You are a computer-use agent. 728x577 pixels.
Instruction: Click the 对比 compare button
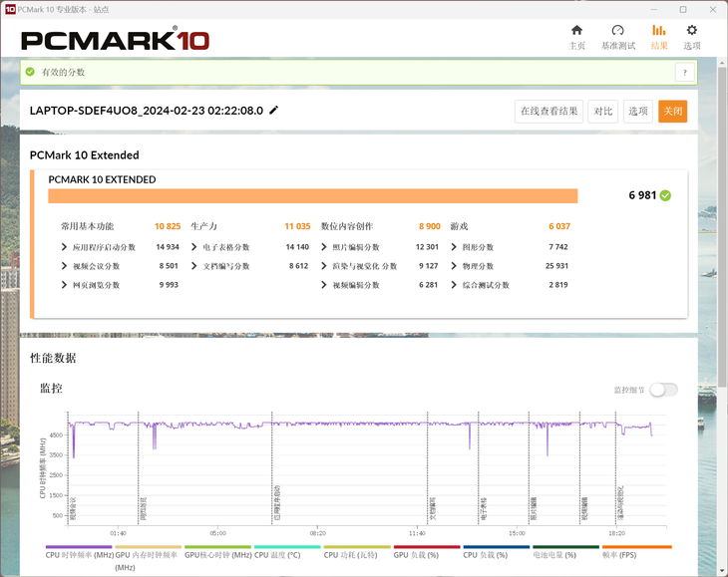click(x=602, y=112)
